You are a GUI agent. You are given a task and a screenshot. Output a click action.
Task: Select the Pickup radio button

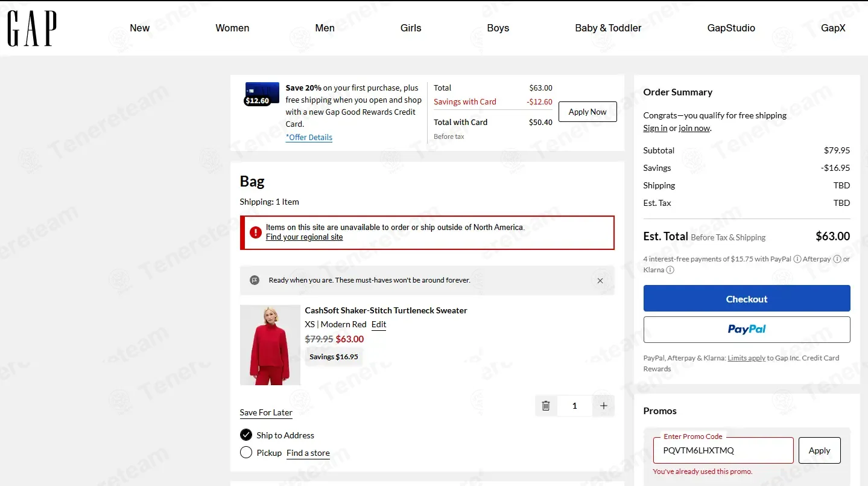246,452
